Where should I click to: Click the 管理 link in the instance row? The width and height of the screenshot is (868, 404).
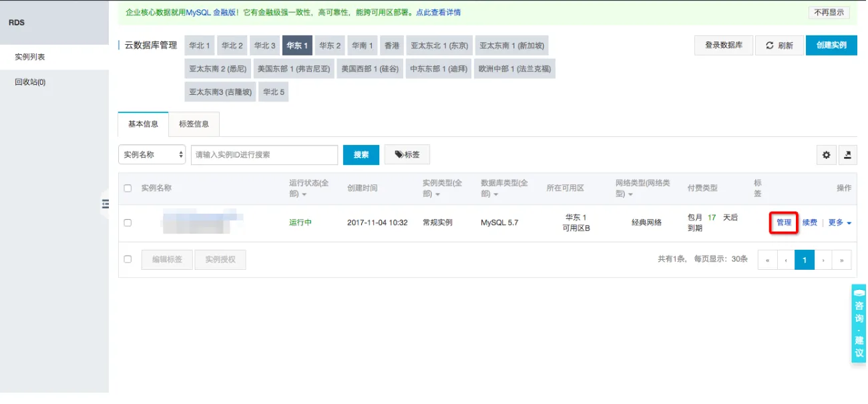coord(784,222)
